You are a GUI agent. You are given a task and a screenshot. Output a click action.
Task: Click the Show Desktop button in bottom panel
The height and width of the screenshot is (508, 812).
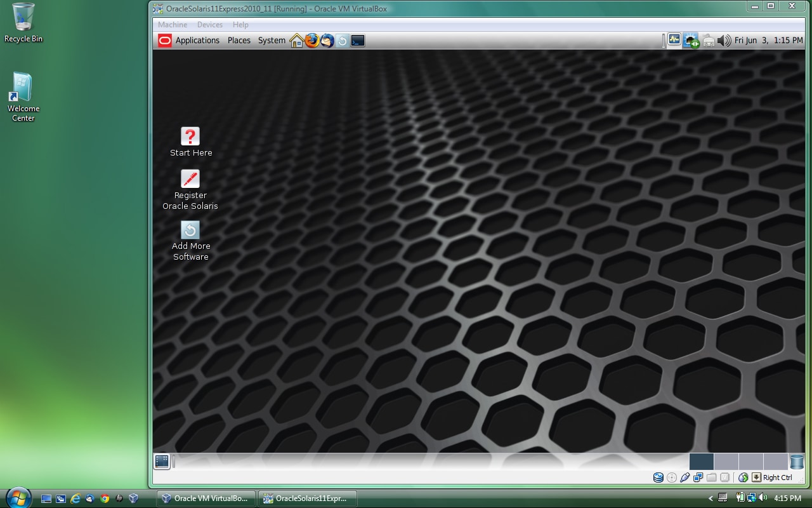[162, 462]
